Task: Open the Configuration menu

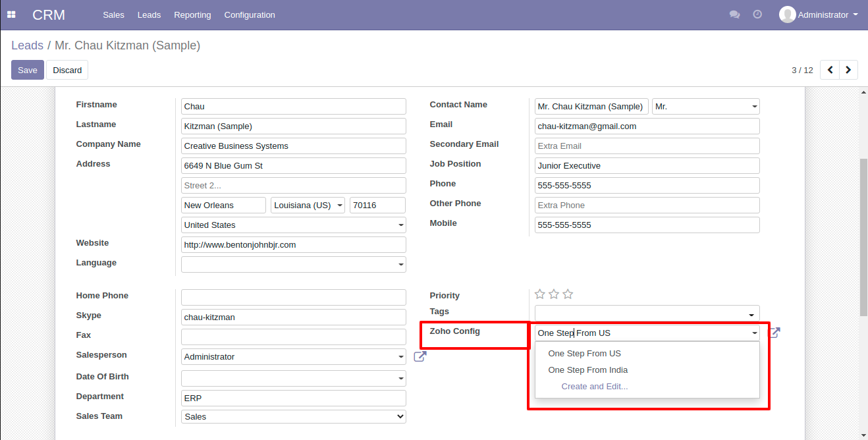Action: tap(250, 14)
